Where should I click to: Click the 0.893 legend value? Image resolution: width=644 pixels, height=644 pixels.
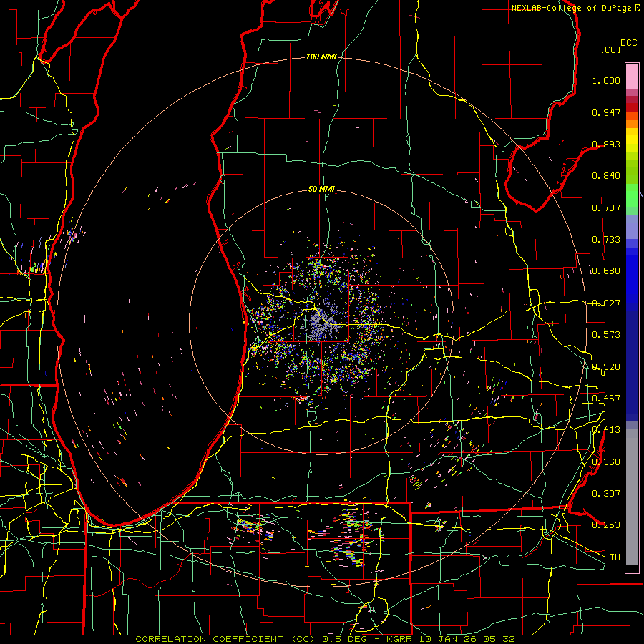coord(606,144)
